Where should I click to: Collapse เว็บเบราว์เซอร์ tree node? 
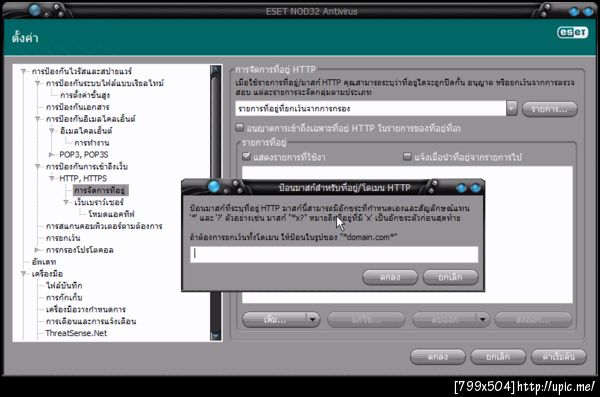pos(66,202)
